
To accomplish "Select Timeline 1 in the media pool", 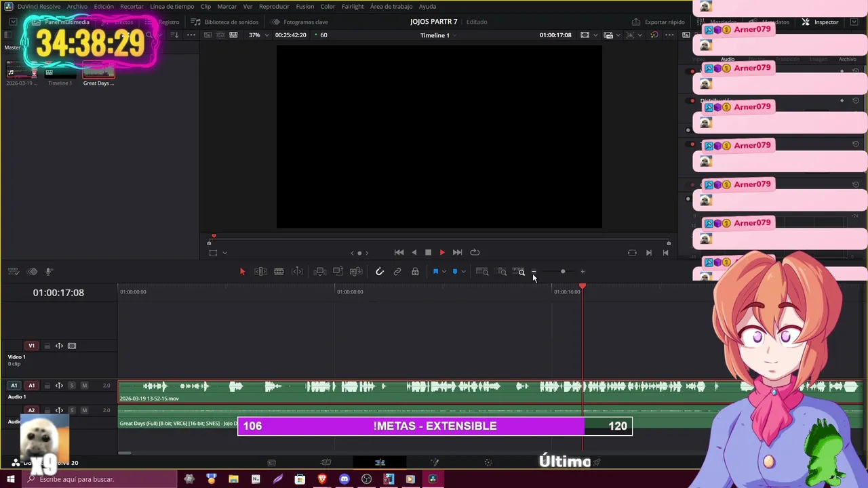I will tap(60, 73).
